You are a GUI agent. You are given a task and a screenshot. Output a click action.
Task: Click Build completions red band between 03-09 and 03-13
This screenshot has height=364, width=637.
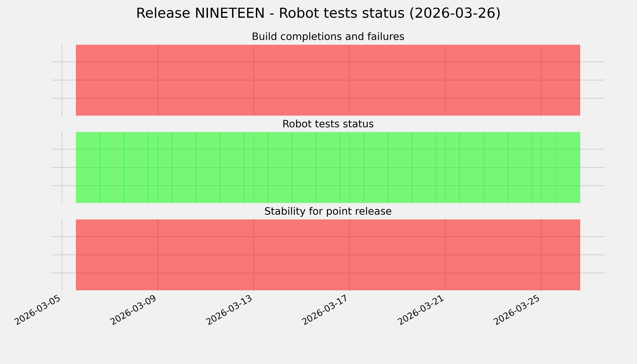coord(206,80)
